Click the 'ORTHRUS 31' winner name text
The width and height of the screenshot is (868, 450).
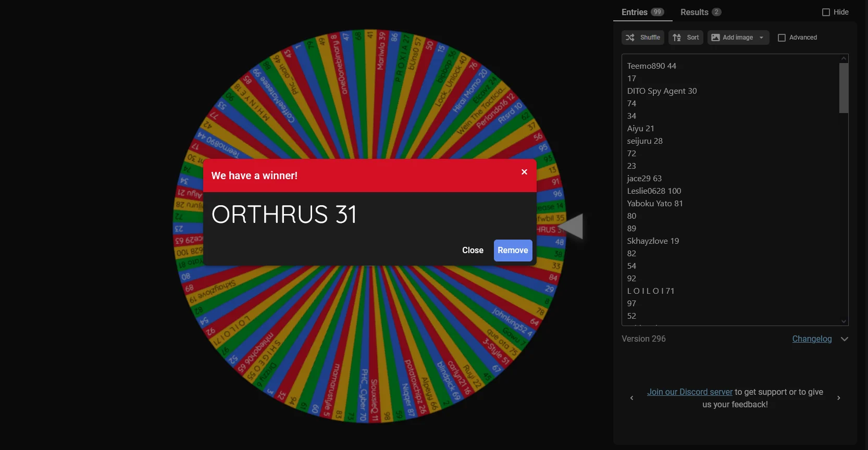pyautogui.click(x=284, y=215)
